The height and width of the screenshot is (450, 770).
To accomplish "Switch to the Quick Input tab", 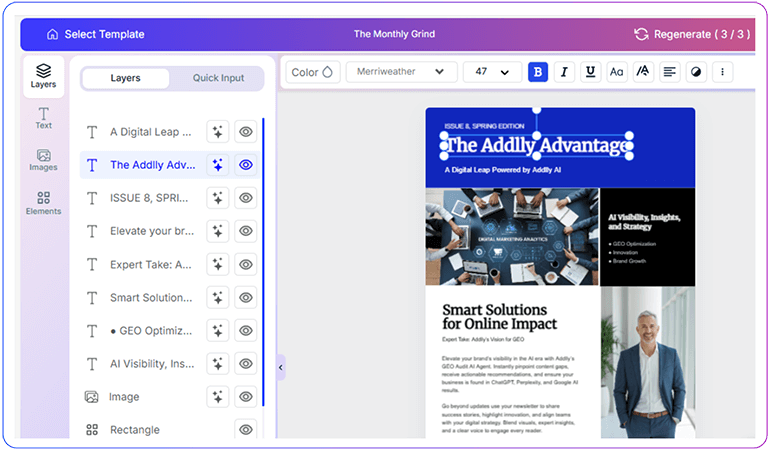I will 218,78.
